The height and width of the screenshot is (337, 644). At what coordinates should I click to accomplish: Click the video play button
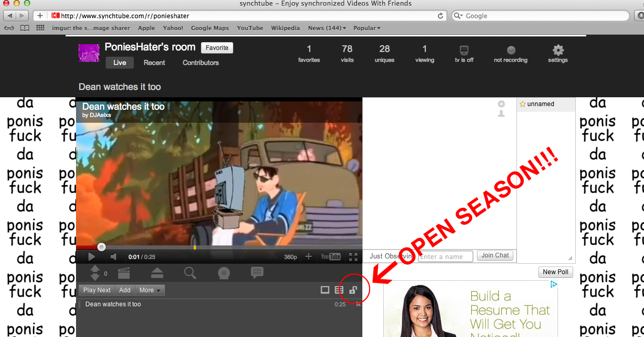pos(92,256)
